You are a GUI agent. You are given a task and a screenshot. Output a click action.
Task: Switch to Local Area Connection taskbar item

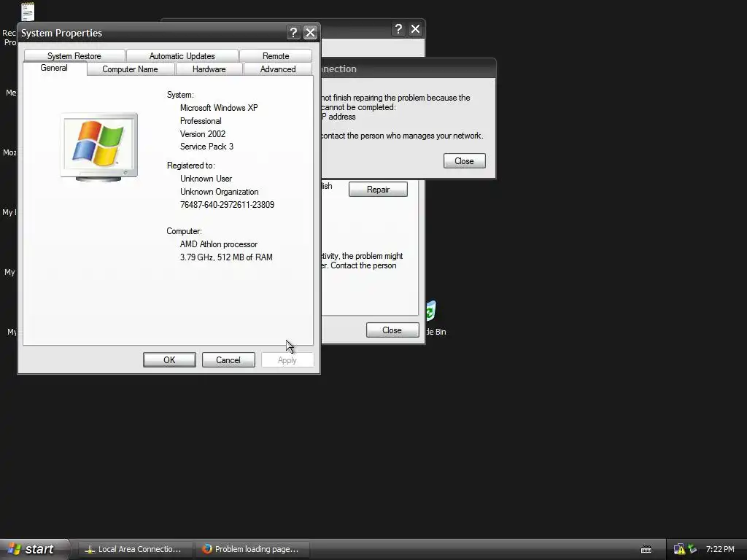click(134, 549)
